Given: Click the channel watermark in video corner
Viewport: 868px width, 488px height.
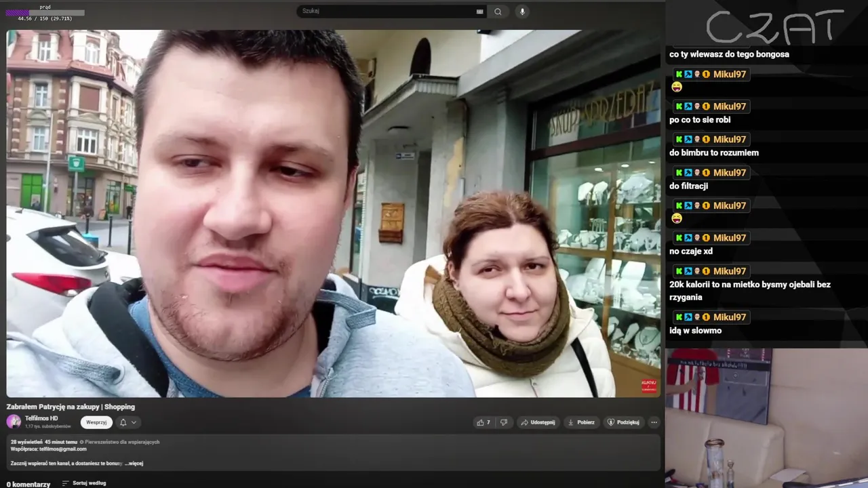Looking at the screenshot, I should (649, 386).
